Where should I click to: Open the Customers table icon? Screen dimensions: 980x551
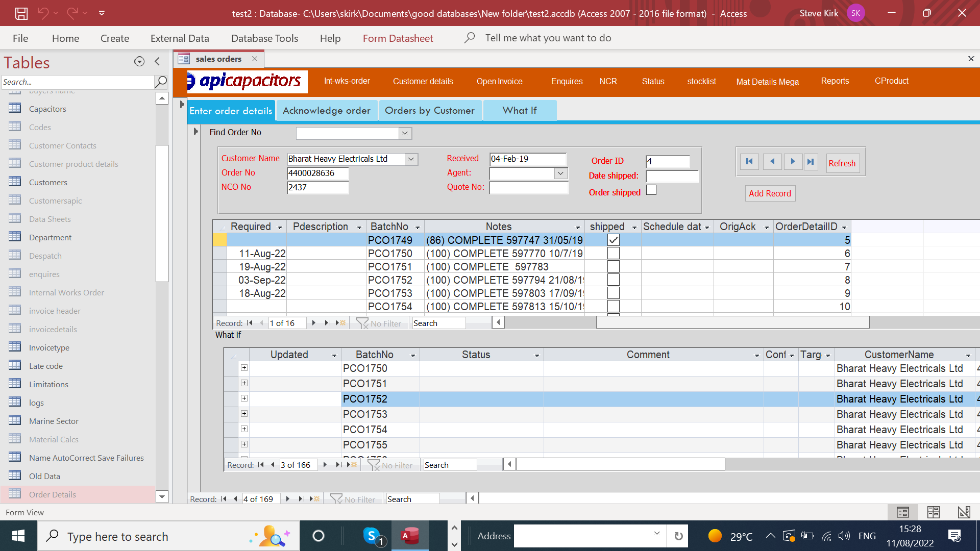(x=15, y=182)
